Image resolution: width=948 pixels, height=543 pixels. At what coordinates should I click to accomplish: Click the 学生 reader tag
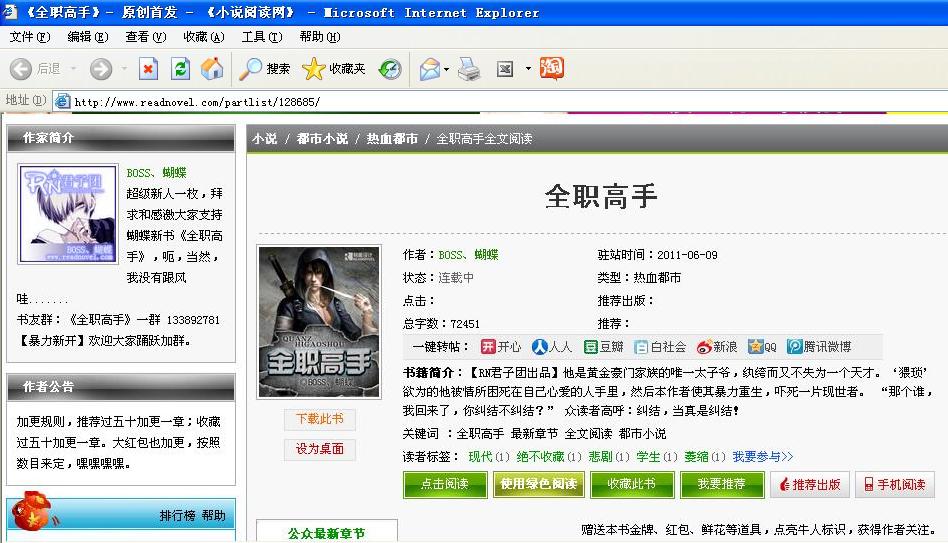[x=648, y=457]
